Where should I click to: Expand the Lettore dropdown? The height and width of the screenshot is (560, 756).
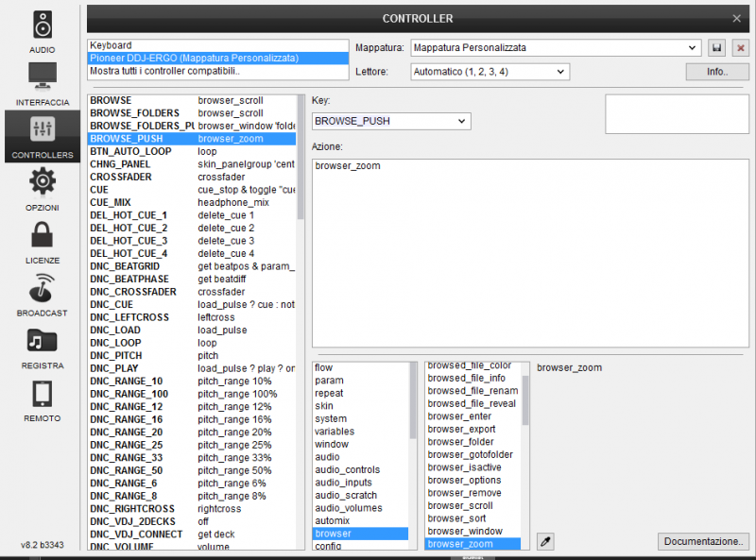(x=560, y=71)
